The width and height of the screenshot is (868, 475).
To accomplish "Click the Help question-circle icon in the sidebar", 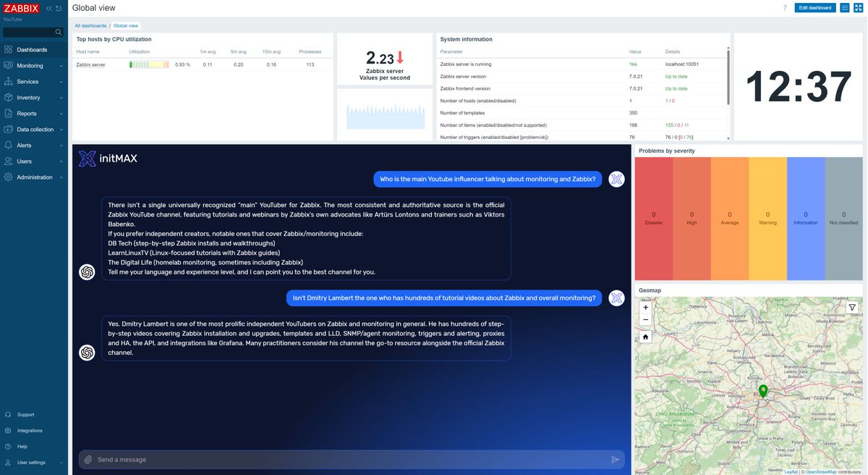I will (8, 447).
